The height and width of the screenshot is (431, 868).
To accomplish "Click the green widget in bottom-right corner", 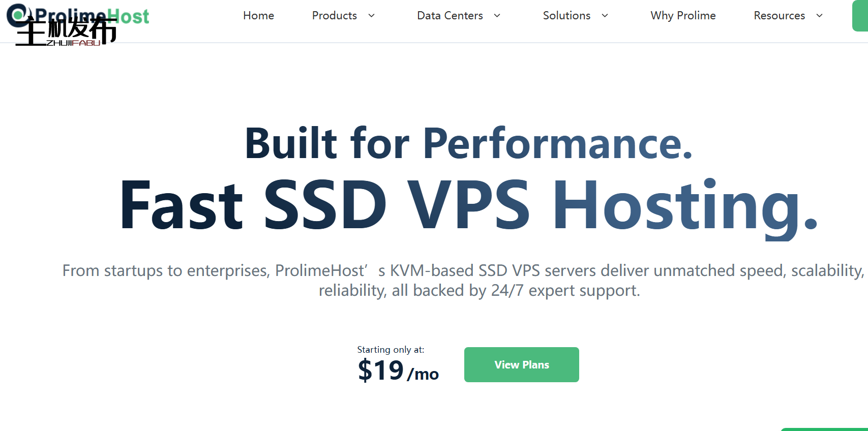I will click(x=824, y=429).
